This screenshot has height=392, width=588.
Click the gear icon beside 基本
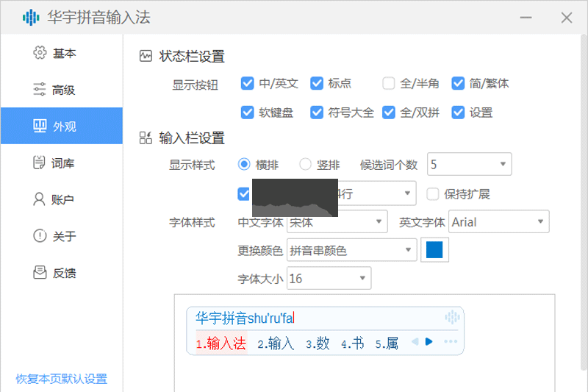[40, 53]
